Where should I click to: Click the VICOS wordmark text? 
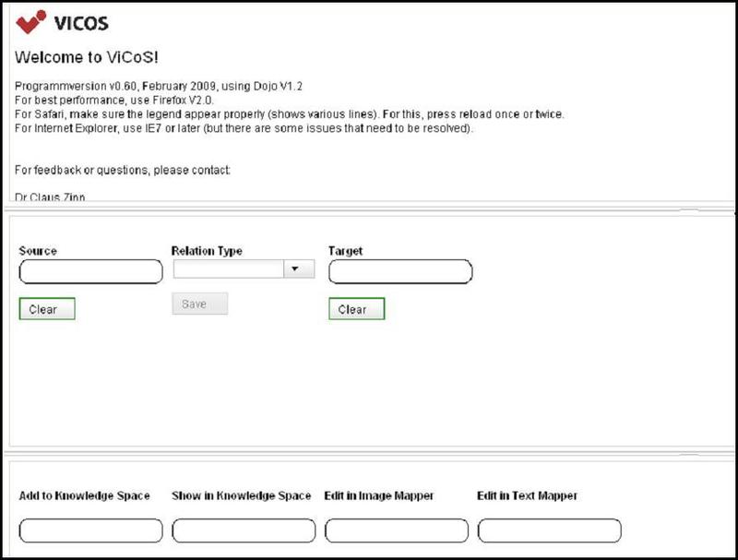(x=81, y=23)
